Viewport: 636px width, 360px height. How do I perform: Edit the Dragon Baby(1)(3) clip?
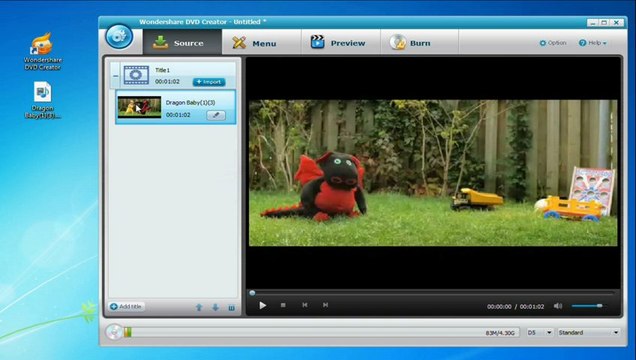point(216,115)
